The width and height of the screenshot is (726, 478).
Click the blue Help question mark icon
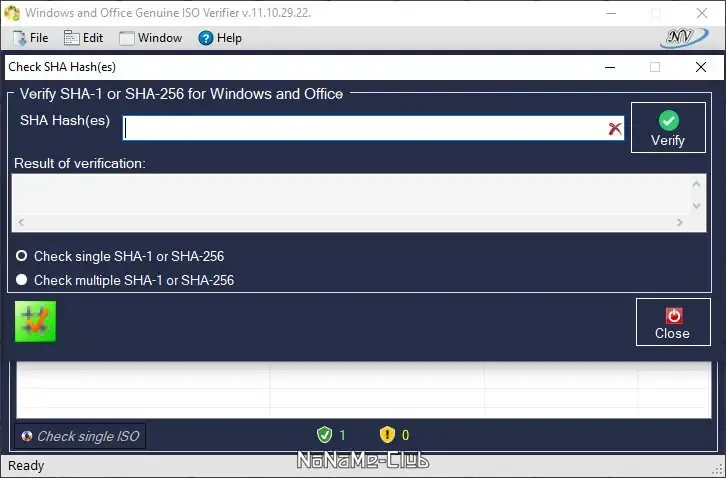[205, 38]
